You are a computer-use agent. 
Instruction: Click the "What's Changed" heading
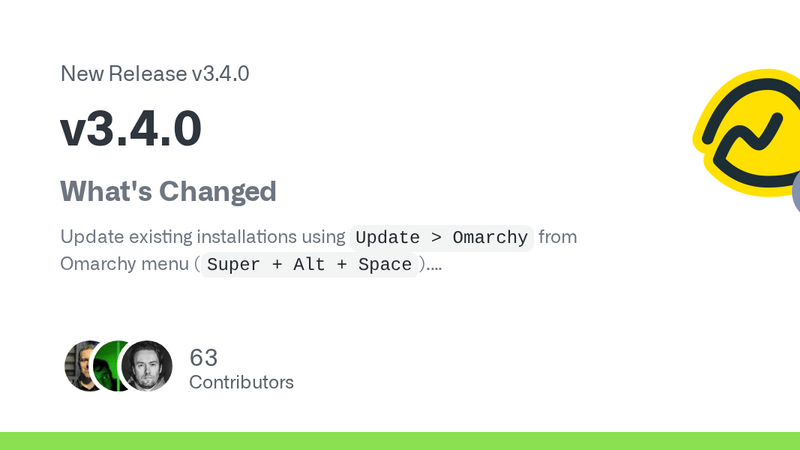(x=168, y=190)
